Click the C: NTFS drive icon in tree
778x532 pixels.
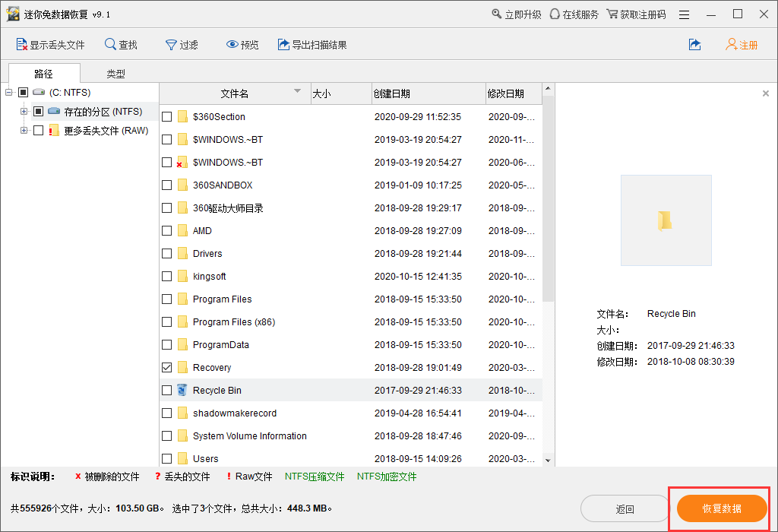[x=39, y=92]
